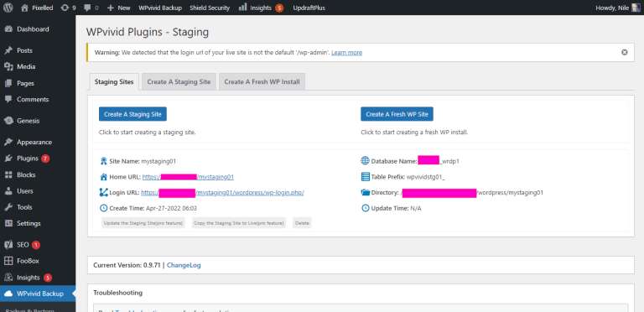The width and height of the screenshot is (644, 312).
Task: Click the blue Create A Staging Site button
Action: pyautogui.click(x=132, y=114)
